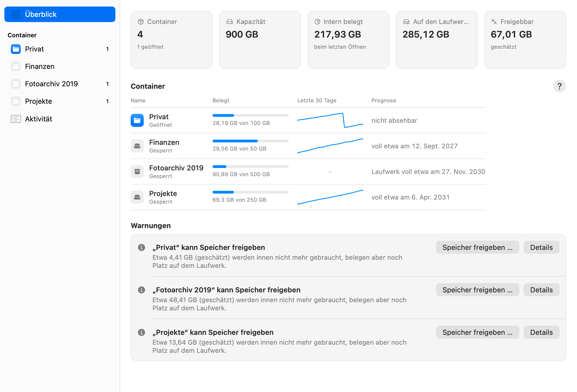Select the Privat container in the sidebar
577x392 pixels.
click(60, 49)
